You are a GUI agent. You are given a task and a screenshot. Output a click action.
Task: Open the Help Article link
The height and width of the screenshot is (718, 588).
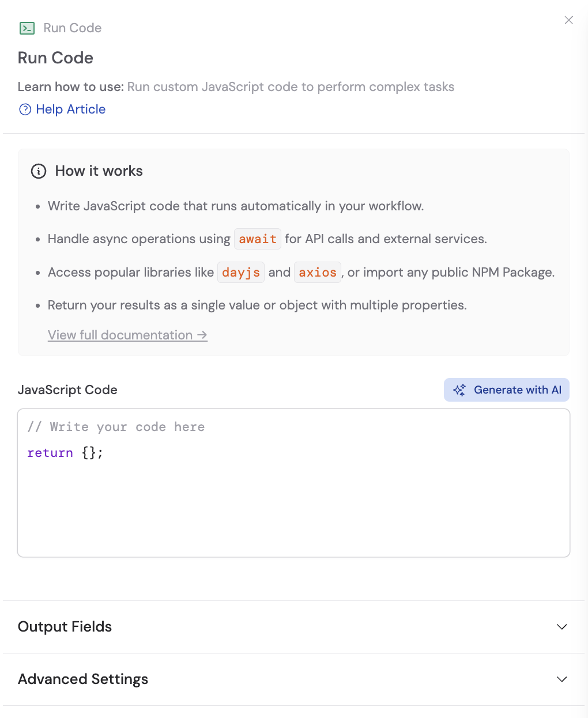[70, 109]
